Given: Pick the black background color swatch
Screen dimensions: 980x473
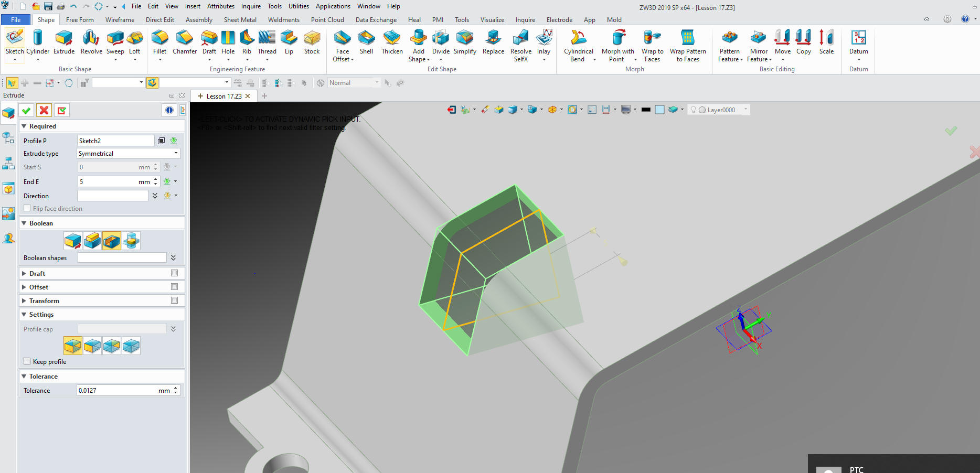Looking at the screenshot, I should (x=646, y=110).
